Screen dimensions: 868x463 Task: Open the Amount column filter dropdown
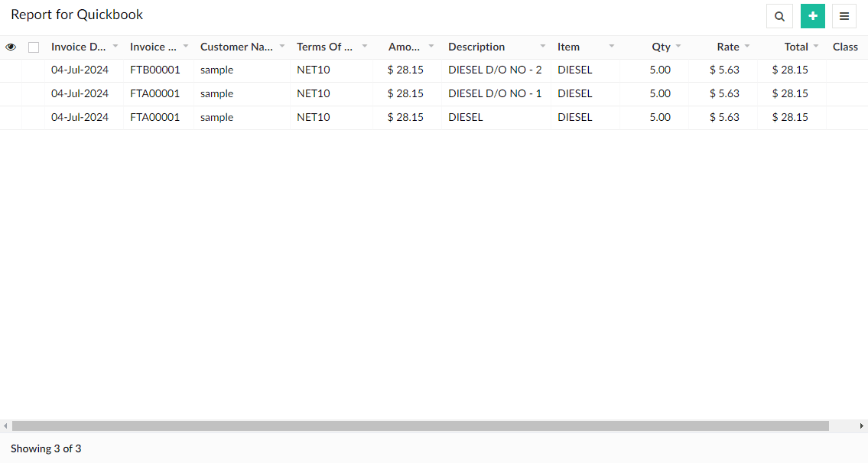[x=431, y=47]
